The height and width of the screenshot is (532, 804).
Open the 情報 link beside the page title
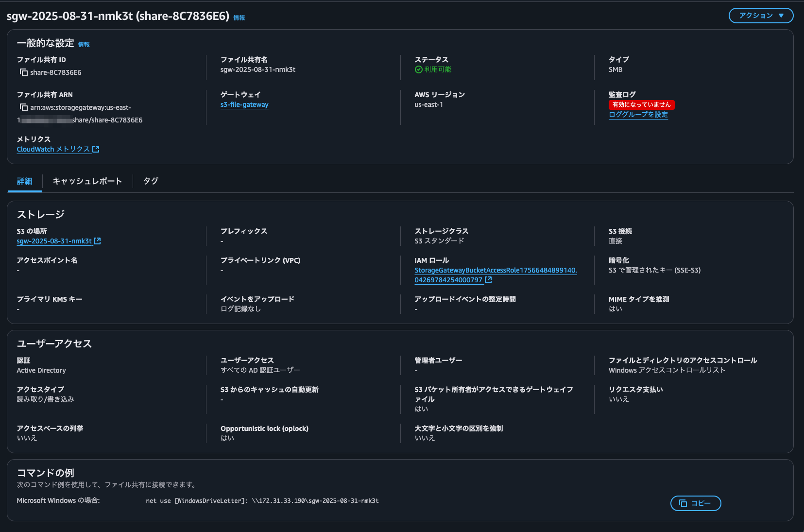tap(239, 17)
